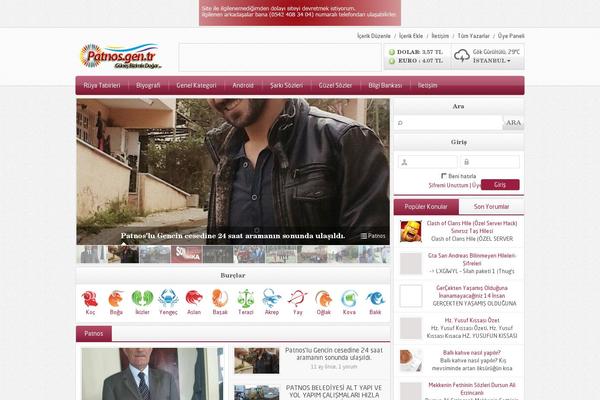Screen dimensions: 600x400
Task: Click the Şifremi Unuttum link
Action: coord(448,185)
